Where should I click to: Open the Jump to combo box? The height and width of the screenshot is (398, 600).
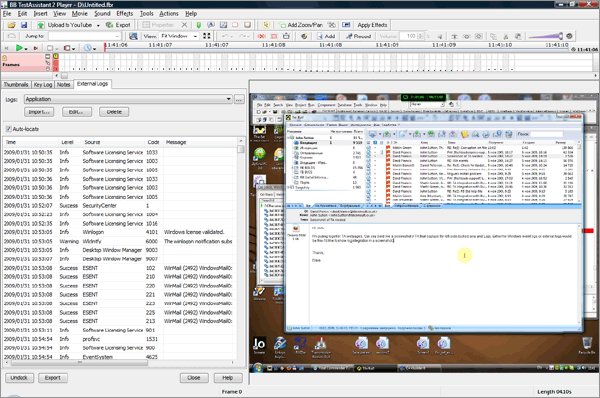[85, 36]
